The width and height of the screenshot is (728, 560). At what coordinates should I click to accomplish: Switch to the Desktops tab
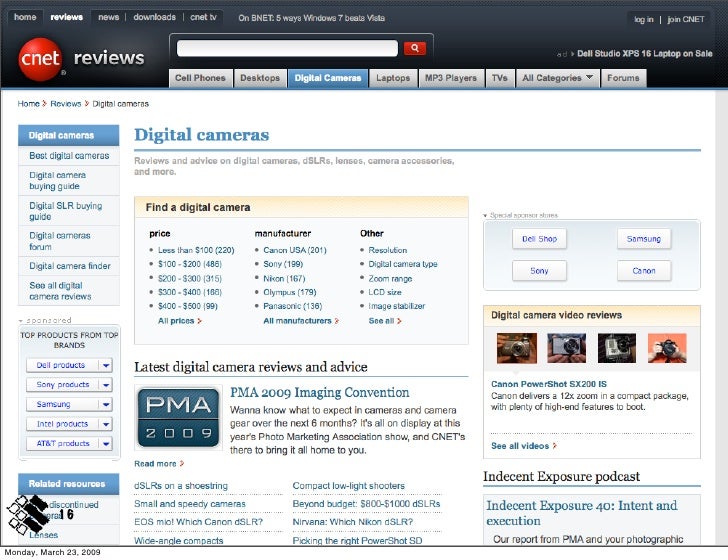click(x=260, y=78)
